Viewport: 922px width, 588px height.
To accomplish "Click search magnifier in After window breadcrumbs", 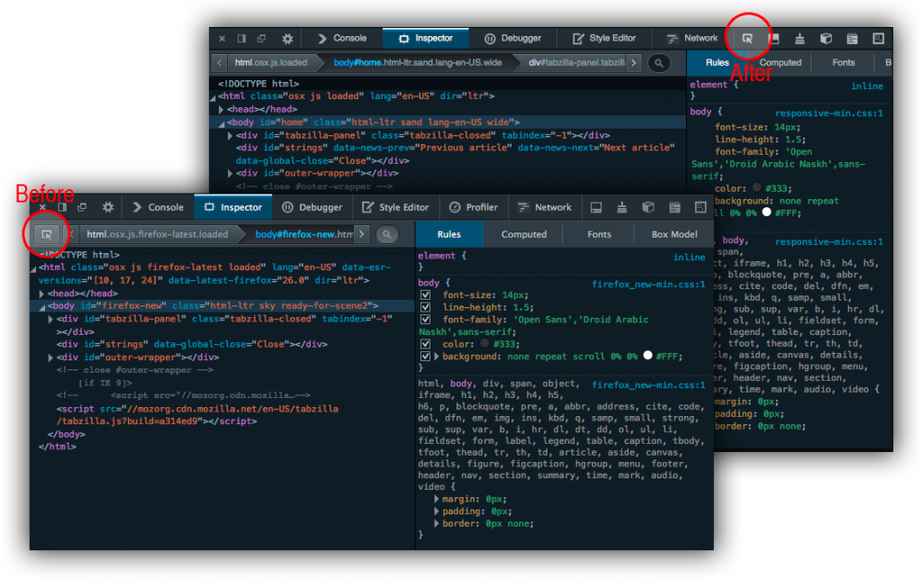I will pos(659,63).
